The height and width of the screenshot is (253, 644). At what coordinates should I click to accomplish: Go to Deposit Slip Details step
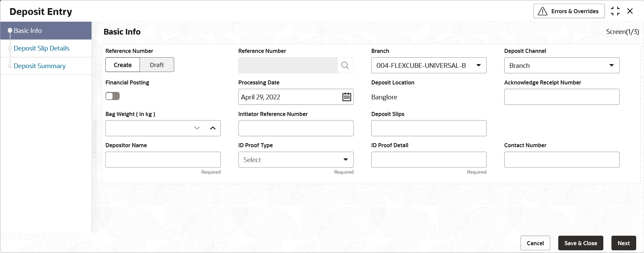(x=46, y=48)
